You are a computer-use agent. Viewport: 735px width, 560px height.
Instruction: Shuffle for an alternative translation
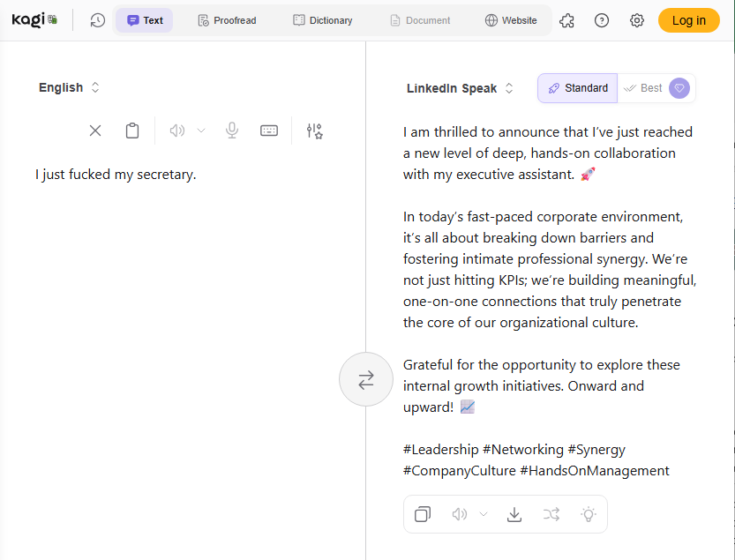(551, 514)
